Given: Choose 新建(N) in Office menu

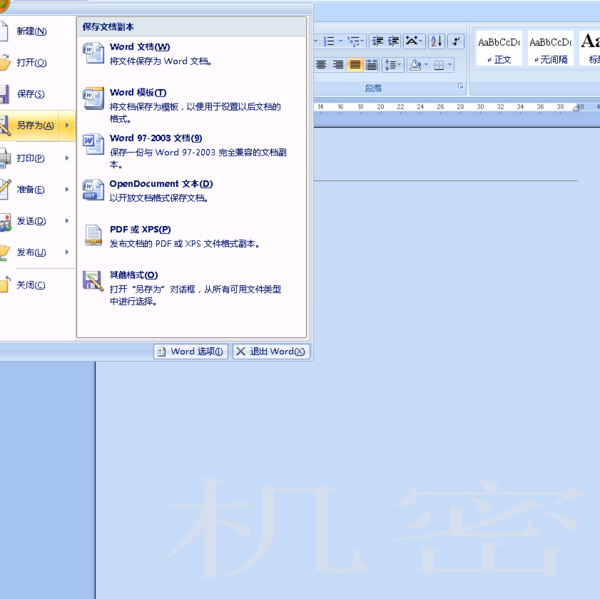Looking at the screenshot, I should [38, 31].
